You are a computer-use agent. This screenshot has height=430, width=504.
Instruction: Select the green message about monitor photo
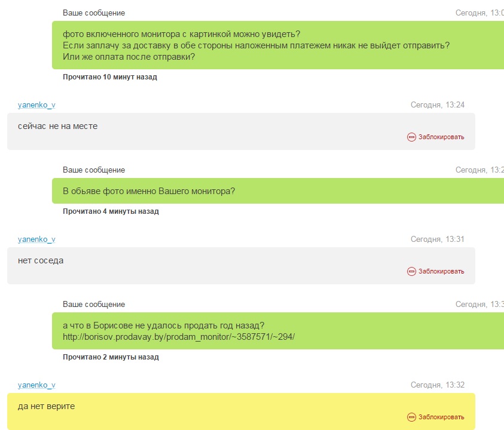[x=256, y=45]
